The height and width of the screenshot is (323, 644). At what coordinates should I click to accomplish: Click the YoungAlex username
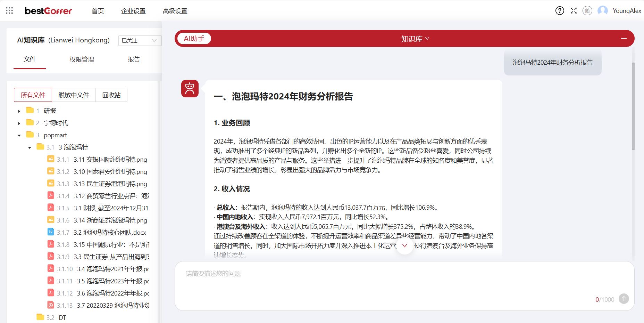coord(627,11)
